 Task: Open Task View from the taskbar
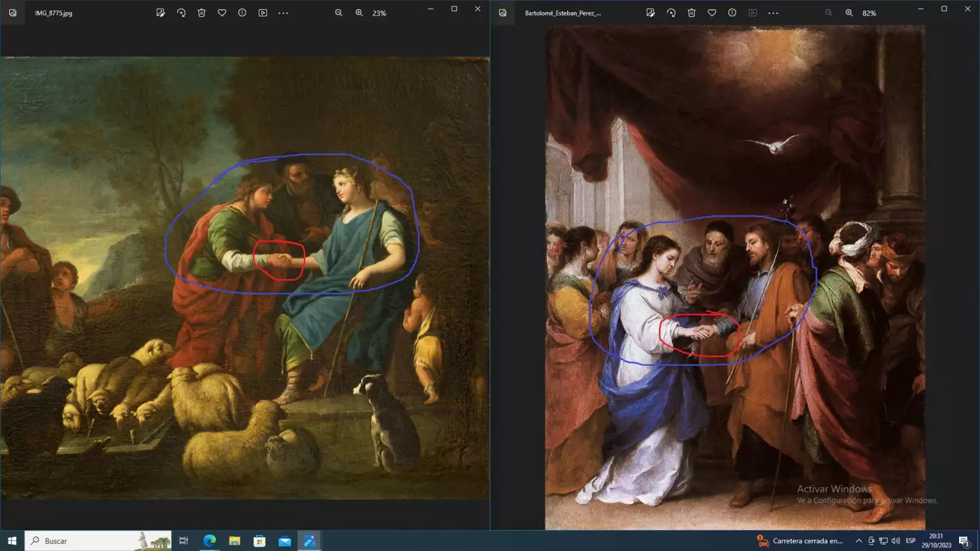(x=184, y=541)
